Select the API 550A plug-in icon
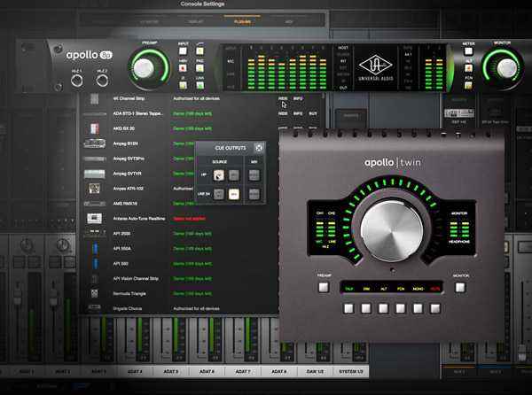 96,248
